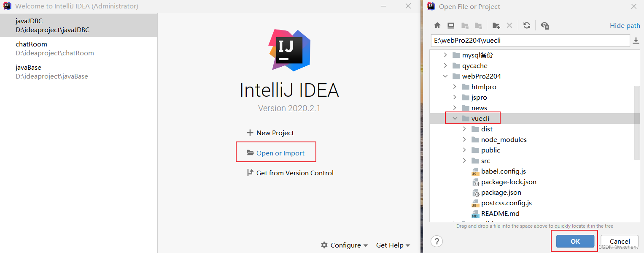Screen dimensions: 644x253
Task: Click the IntelliJ IDEA logo
Action: point(289,49)
